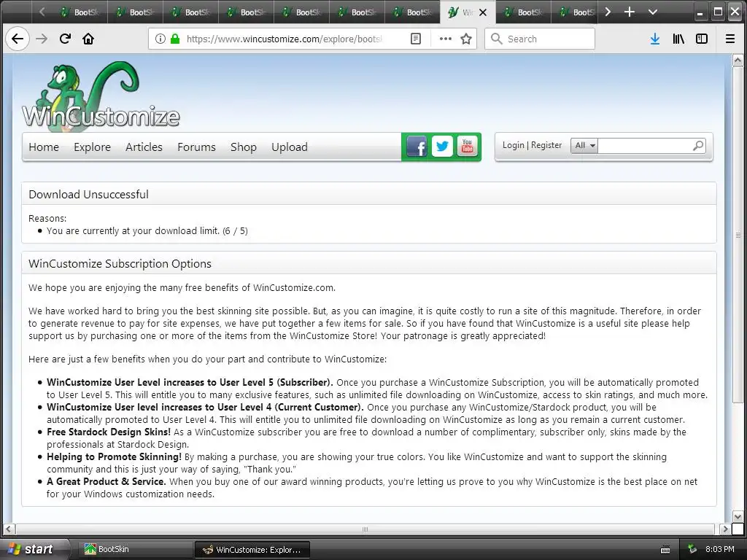The image size is (747, 560).
Task: Switch to BootSkin tab right of active tab
Action: (x=523, y=12)
